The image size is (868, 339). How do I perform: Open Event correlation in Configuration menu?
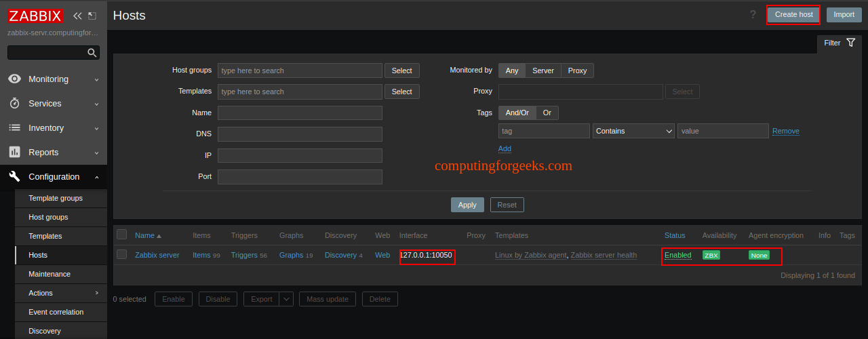click(61, 312)
